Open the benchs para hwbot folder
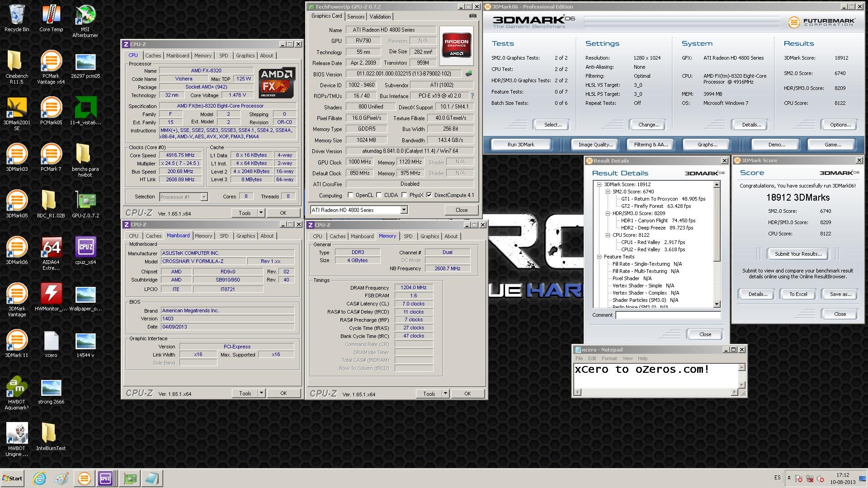868x488 pixels. [85, 160]
